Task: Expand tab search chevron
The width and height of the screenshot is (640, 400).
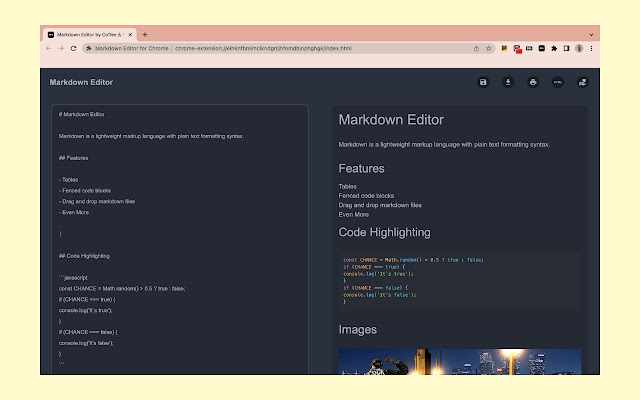Action: 591,35
